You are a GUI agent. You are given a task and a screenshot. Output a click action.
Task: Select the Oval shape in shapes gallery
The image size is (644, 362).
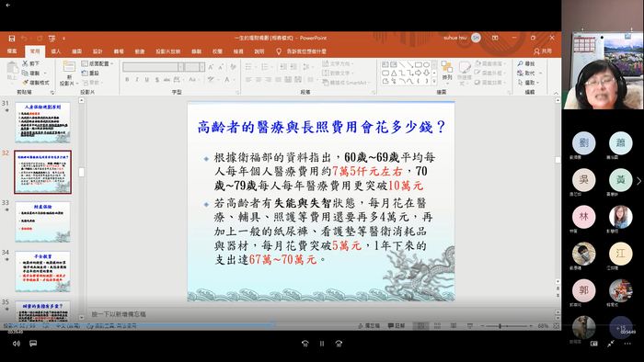tap(427, 64)
